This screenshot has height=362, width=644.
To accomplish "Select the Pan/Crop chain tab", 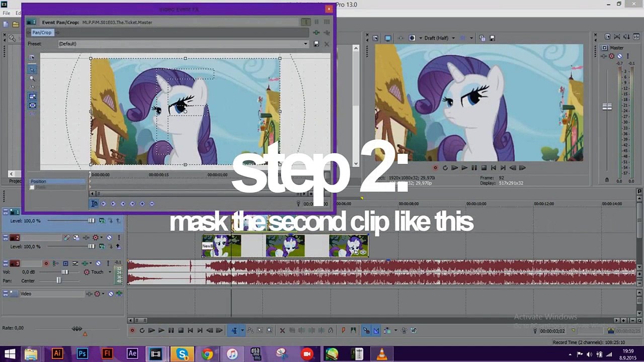I will pos(42,33).
